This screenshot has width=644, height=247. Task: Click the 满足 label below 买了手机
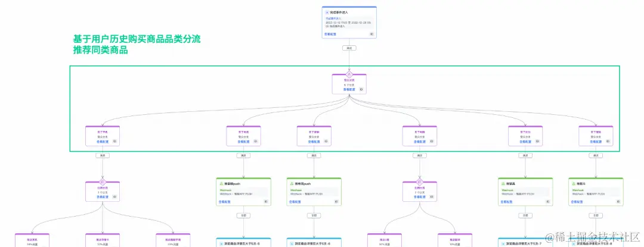coord(103,156)
